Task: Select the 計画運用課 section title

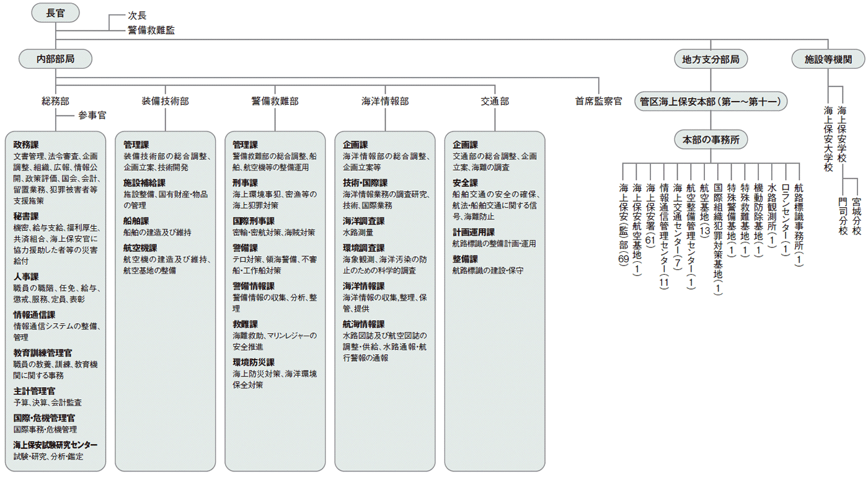Action: point(473,232)
